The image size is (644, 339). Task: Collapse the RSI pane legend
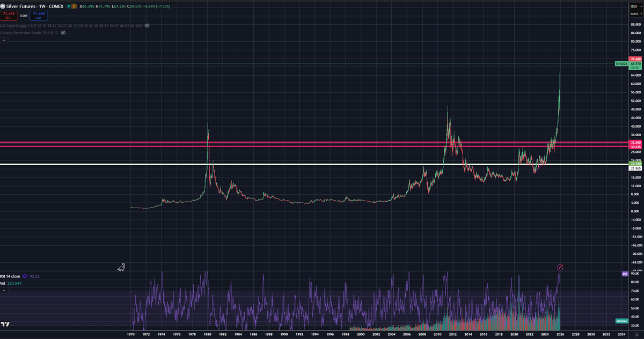click(x=4, y=291)
